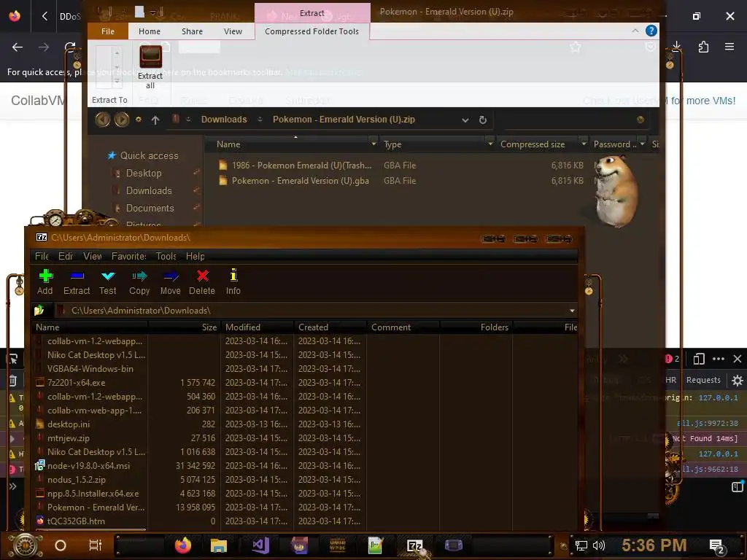
Task: Open the devtools three-dots menu
Action: pyautogui.click(x=719, y=359)
